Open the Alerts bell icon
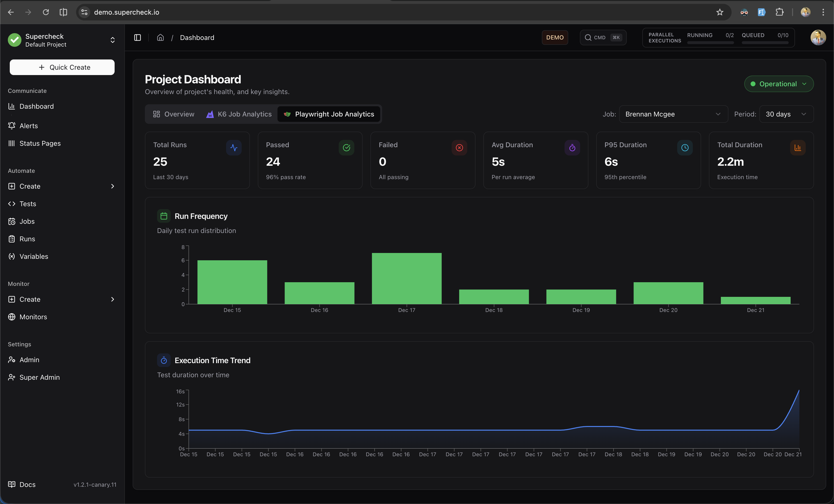The height and width of the screenshot is (504, 834). (x=12, y=126)
